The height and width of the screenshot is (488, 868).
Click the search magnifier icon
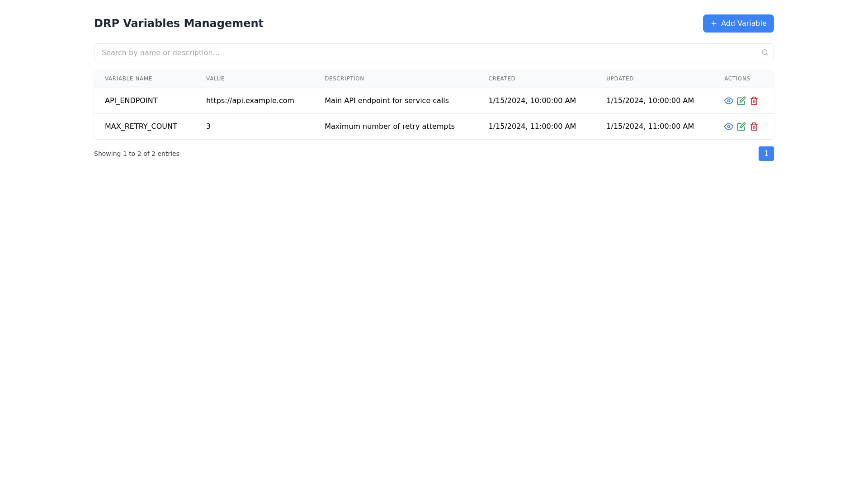[x=764, y=52]
